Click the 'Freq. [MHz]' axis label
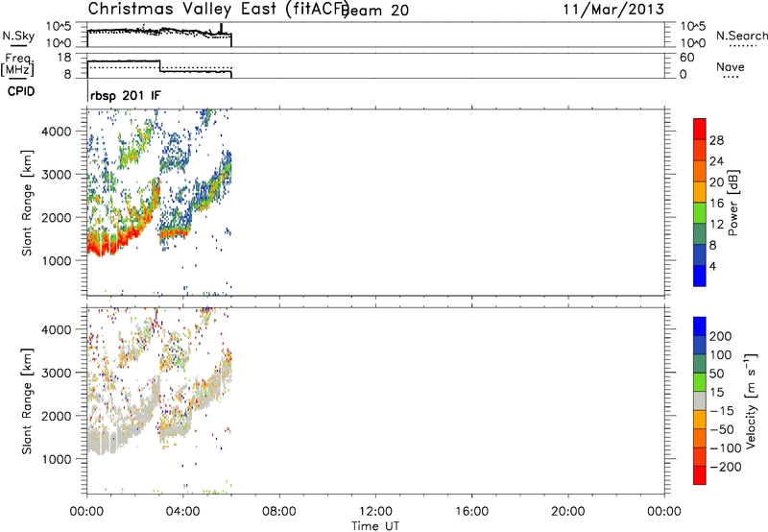This screenshot has height=532, width=768. pyautogui.click(x=17, y=65)
